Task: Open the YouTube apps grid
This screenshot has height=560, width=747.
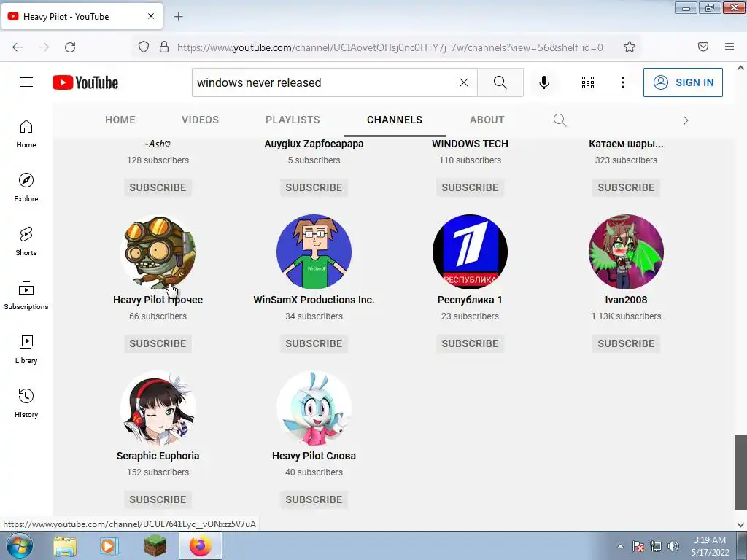Action: point(588,82)
